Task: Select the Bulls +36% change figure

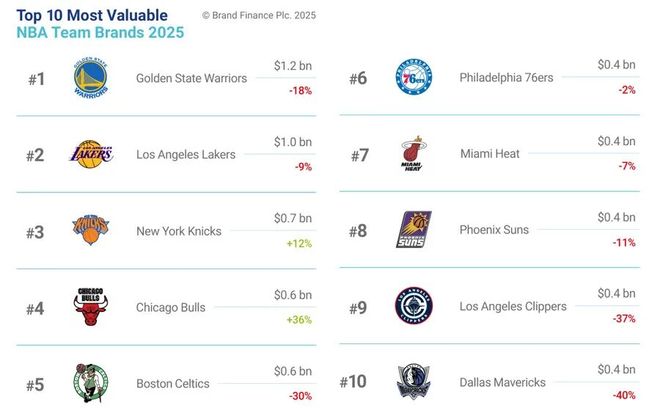Action: coord(297,320)
